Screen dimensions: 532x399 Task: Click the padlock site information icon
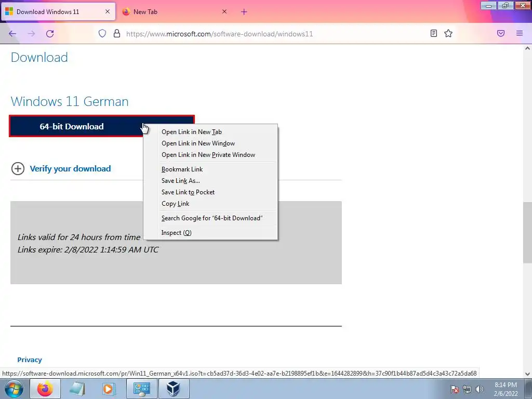pyautogui.click(x=117, y=33)
